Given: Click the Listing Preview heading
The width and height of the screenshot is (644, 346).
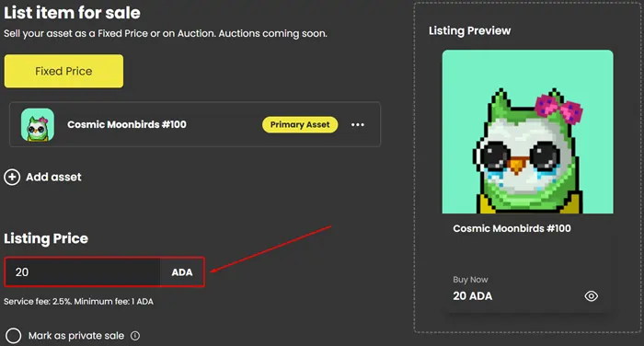Looking at the screenshot, I should point(469,30).
